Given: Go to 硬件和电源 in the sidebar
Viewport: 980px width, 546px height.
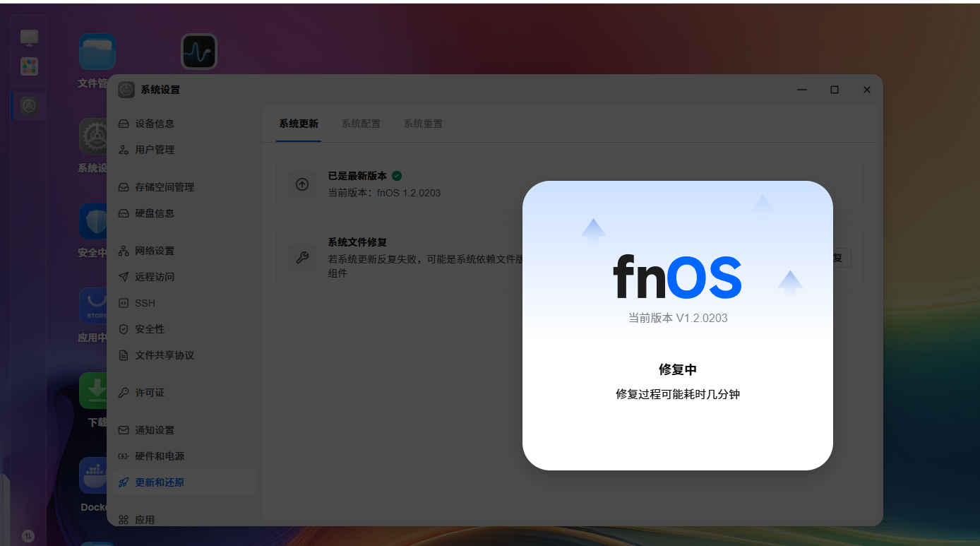Looking at the screenshot, I should [184, 456].
